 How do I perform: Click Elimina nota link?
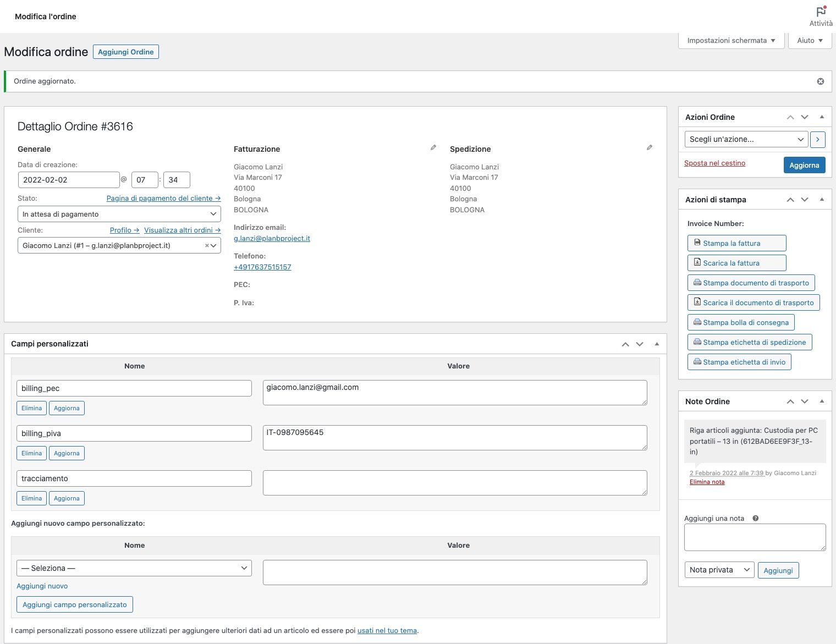click(x=707, y=482)
